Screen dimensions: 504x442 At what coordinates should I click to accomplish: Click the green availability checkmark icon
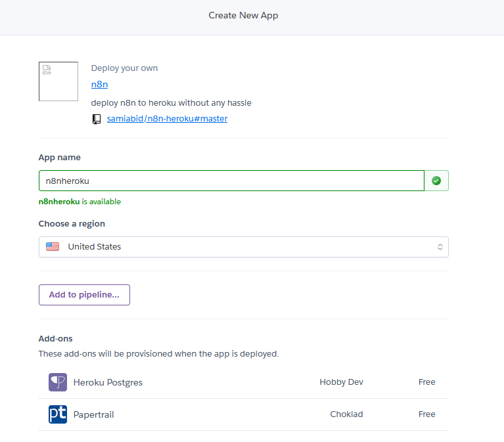pyautogui.click(x=436, y=181)
